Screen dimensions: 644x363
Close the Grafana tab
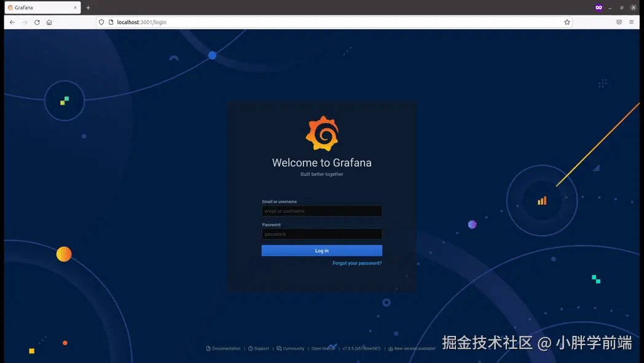point(75,7)
